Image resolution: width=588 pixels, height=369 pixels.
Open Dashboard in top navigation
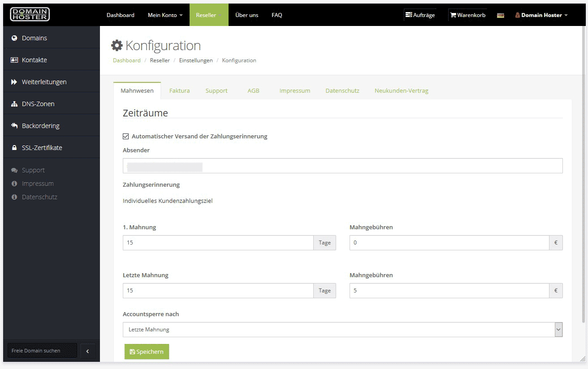(x=121, y=15)
